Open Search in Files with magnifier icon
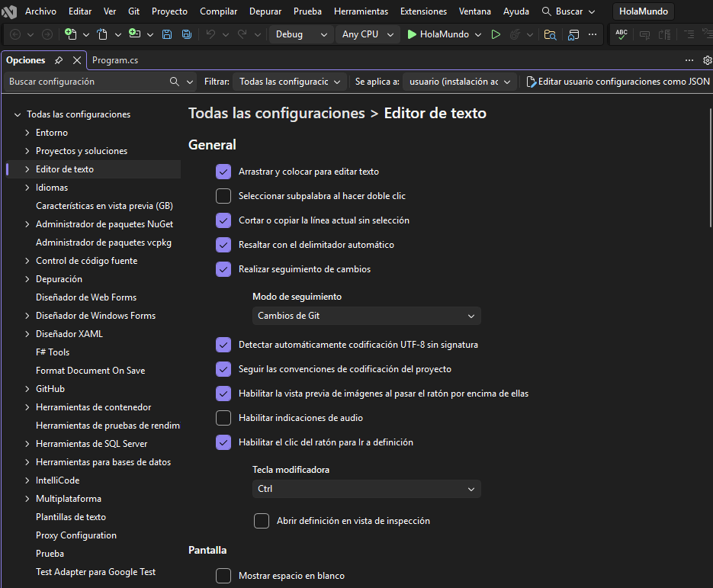713x588 pixels. 551,34
